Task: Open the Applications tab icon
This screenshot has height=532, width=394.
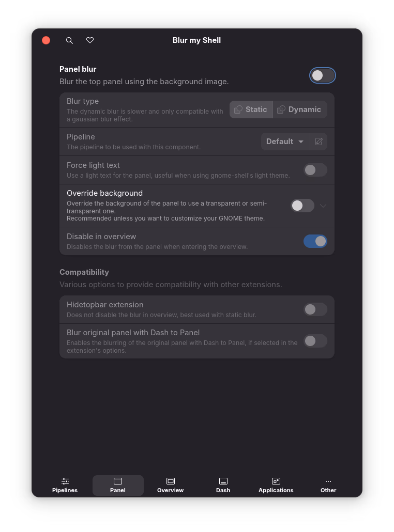Action: [276, 481]
